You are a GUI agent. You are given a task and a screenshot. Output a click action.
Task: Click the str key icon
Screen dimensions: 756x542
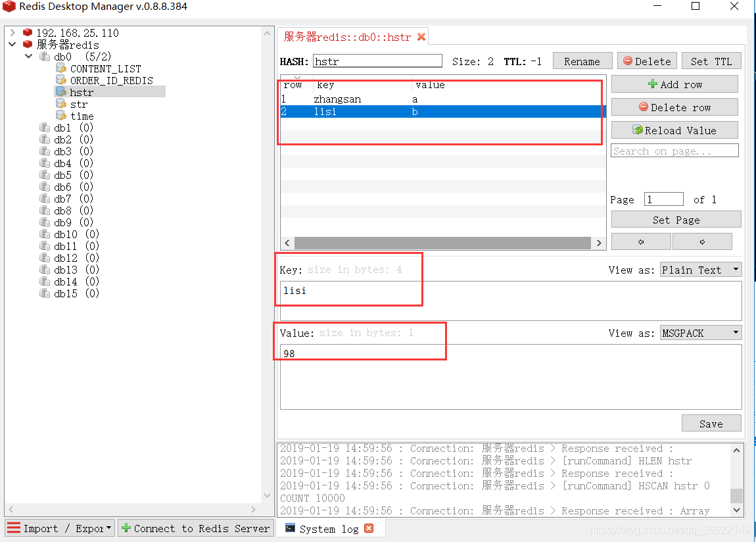[60, 104]
